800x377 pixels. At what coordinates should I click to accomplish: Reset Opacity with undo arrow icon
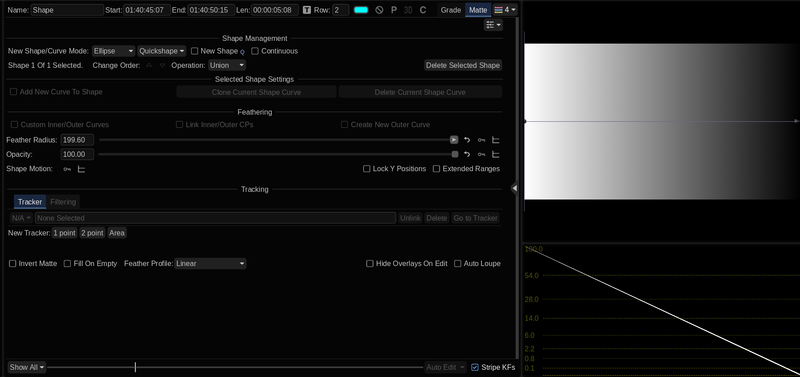click(467, 154)
